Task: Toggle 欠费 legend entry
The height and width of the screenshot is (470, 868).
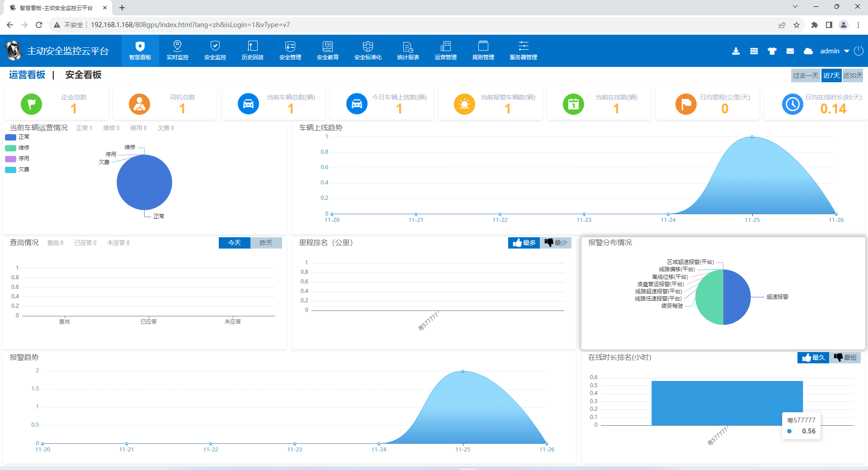Action: pyautogui.click(x=17, y=169)
